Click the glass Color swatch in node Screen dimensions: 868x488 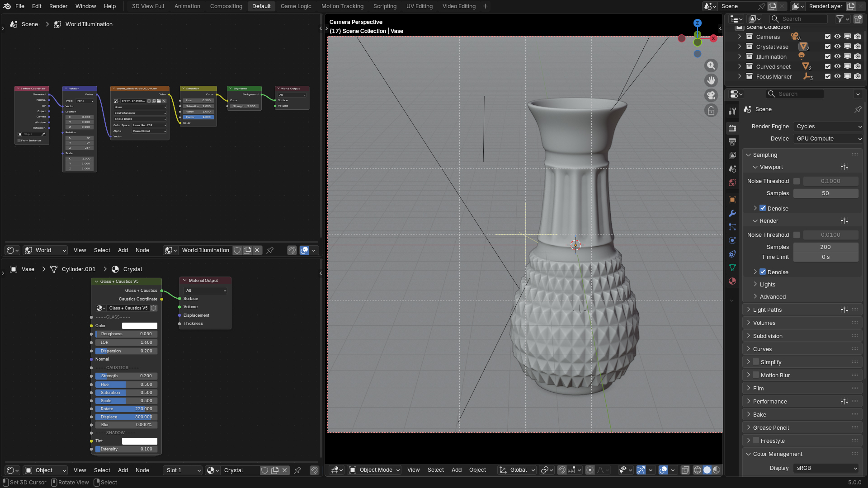pos(139,326)
